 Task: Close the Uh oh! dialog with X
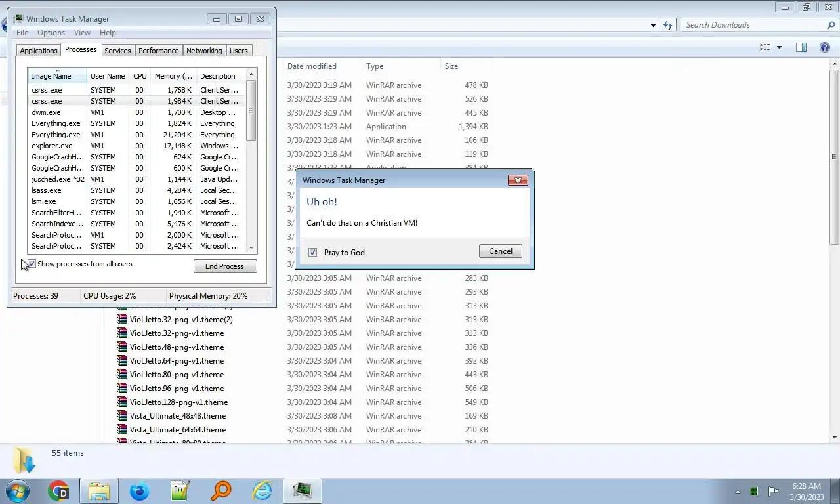pyautogui.click(x=518, y=180)
